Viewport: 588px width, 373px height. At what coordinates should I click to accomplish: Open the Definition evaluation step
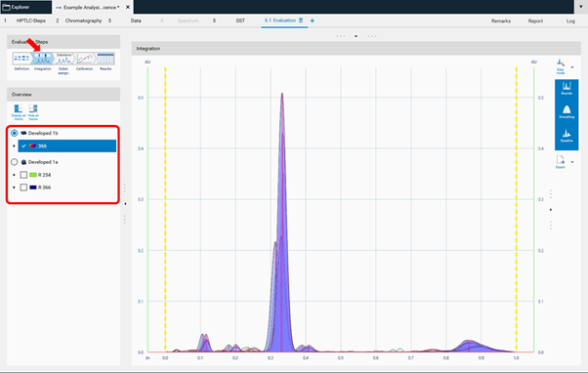(x=21, y=59)
